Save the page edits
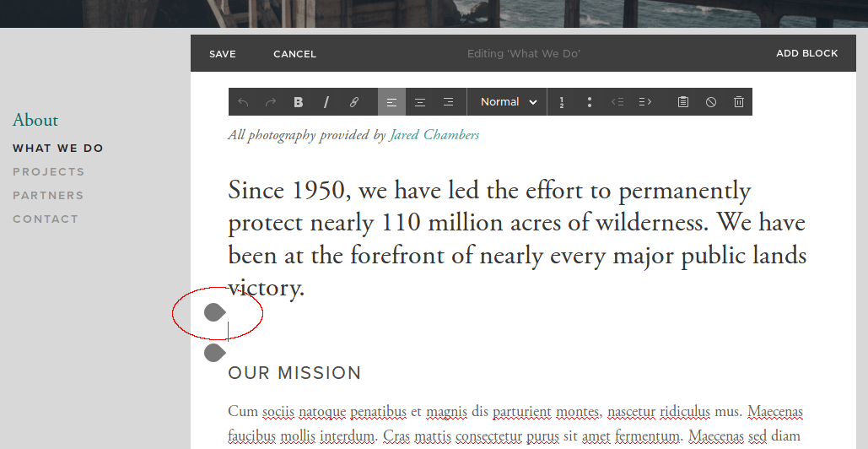Screen dimensions: 868x449 pyautogui.click(x=223, y=54)
